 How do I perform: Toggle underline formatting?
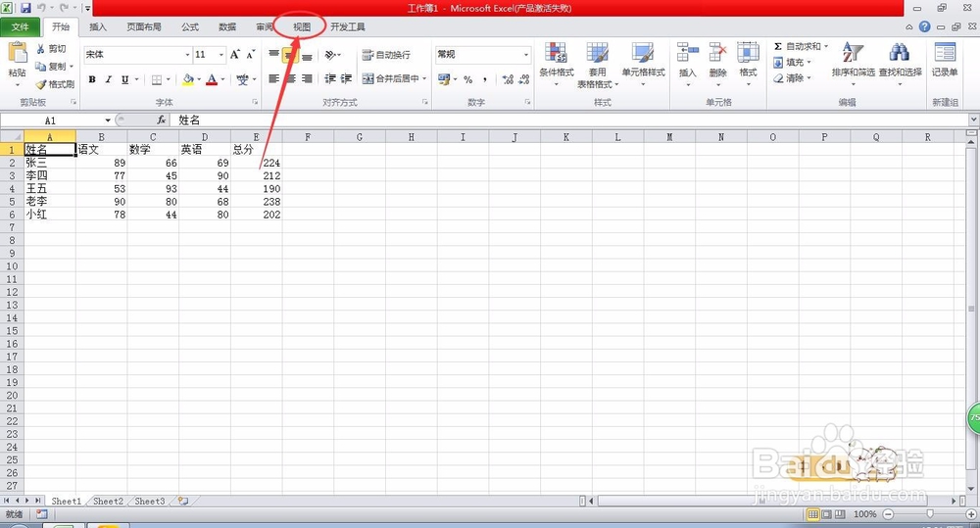125,79
